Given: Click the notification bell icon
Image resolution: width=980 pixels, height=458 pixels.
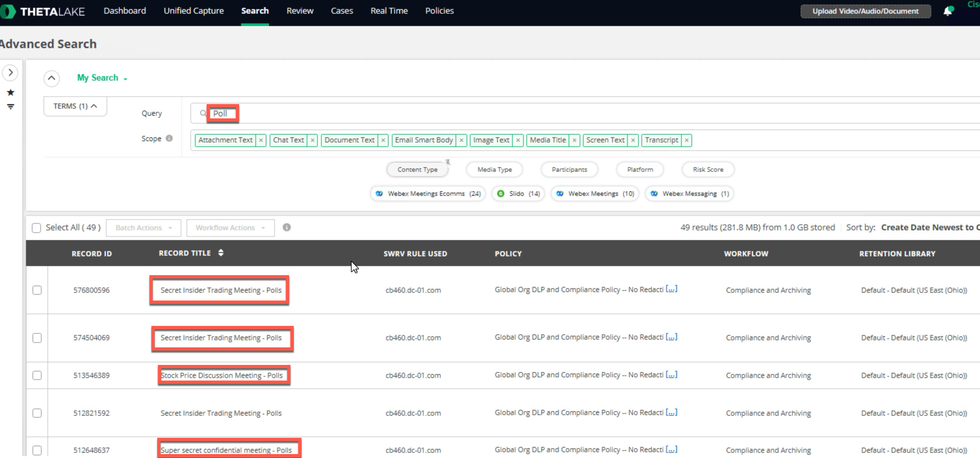Looking at the screenshot, I should [947, 11].
